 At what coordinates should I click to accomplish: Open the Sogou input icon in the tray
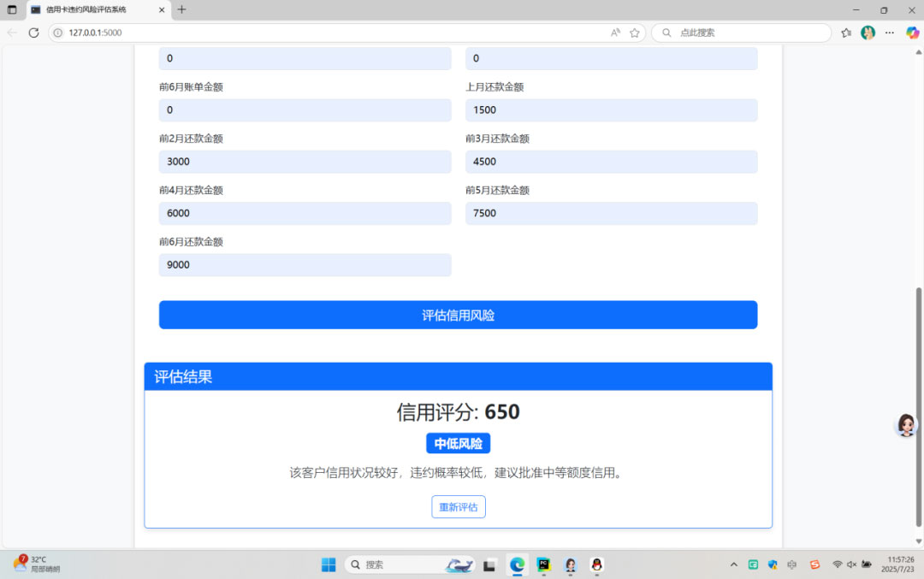(814, 564)
